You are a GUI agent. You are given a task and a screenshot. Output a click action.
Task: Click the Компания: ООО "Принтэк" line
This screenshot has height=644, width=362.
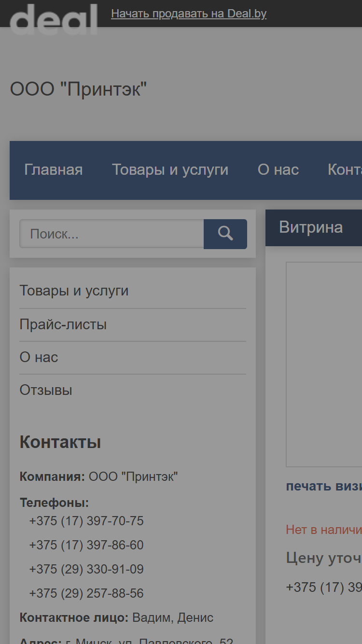coord(99,477)
